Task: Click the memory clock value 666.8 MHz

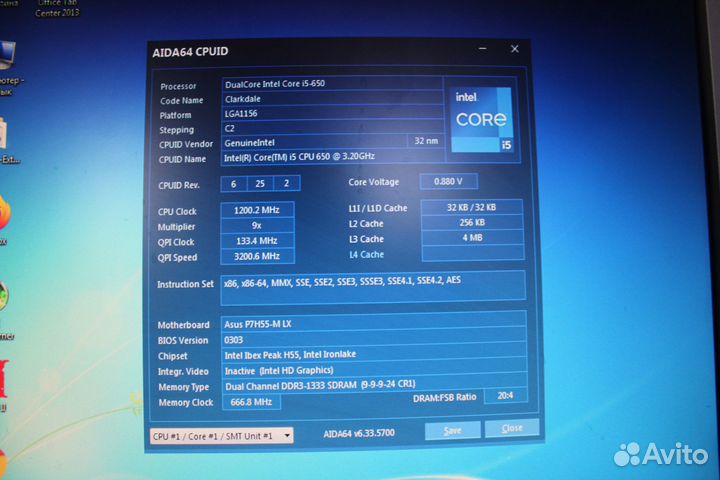Action: pyautogui.click(x=251, y=402)
